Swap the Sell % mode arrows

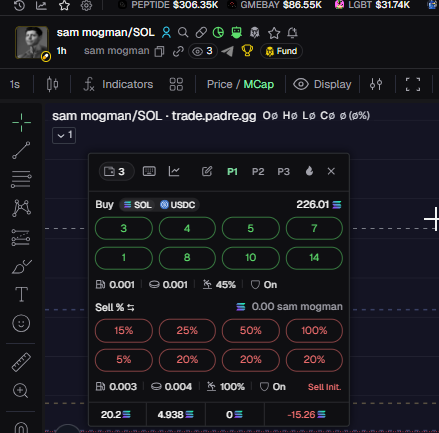point(131,308)
